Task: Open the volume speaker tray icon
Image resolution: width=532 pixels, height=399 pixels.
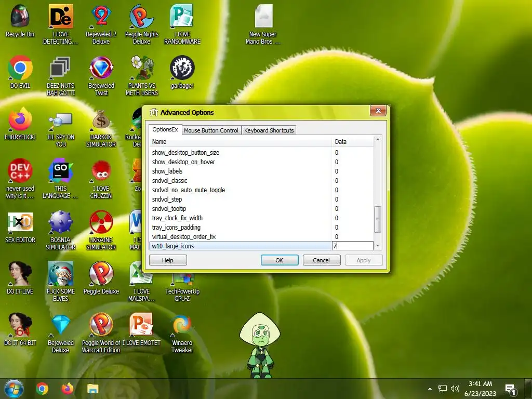Action: [x=455, y=389]
